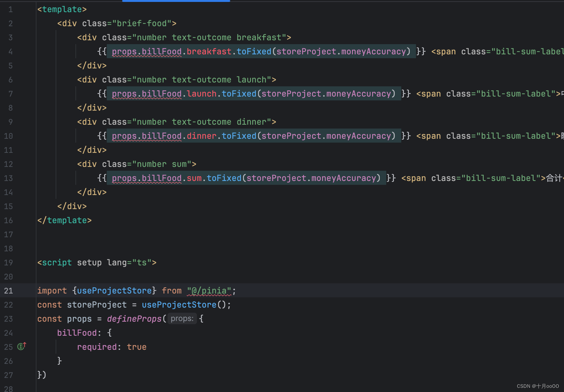
Task: Click the 'required' key on line 25
Action: coord(97,347)
